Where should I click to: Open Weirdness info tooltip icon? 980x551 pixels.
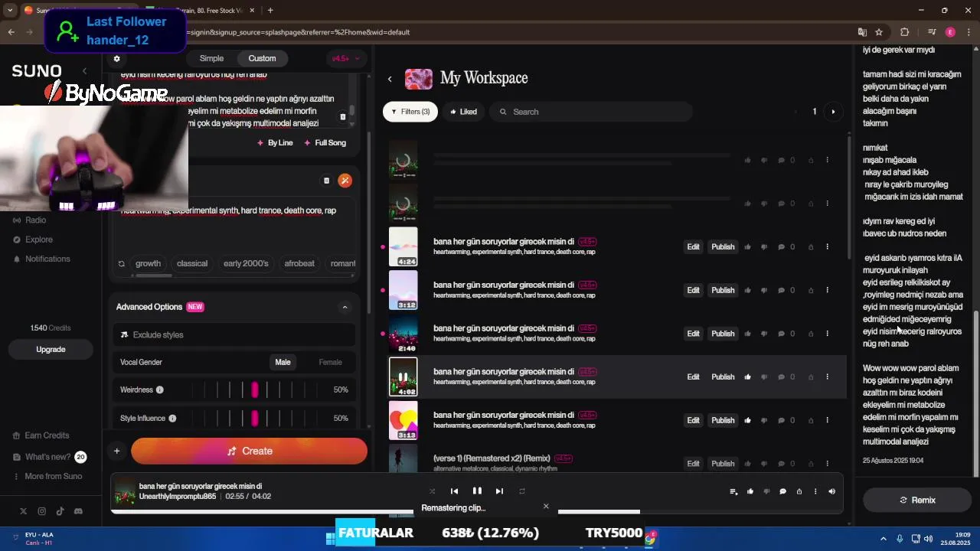click(x=160, y=390)
